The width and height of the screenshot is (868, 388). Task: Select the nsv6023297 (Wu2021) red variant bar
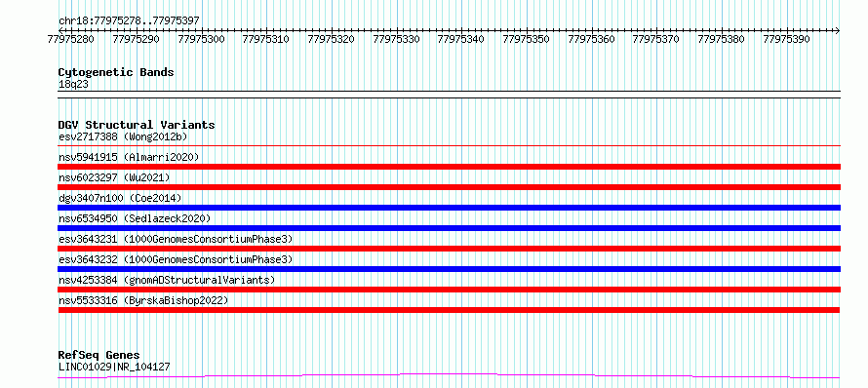click(449, 187)
